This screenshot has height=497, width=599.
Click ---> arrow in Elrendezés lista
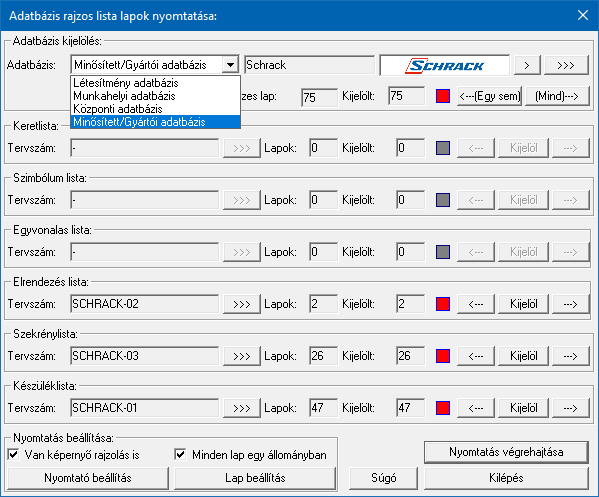pyautogui.click(x=570, y=304)
